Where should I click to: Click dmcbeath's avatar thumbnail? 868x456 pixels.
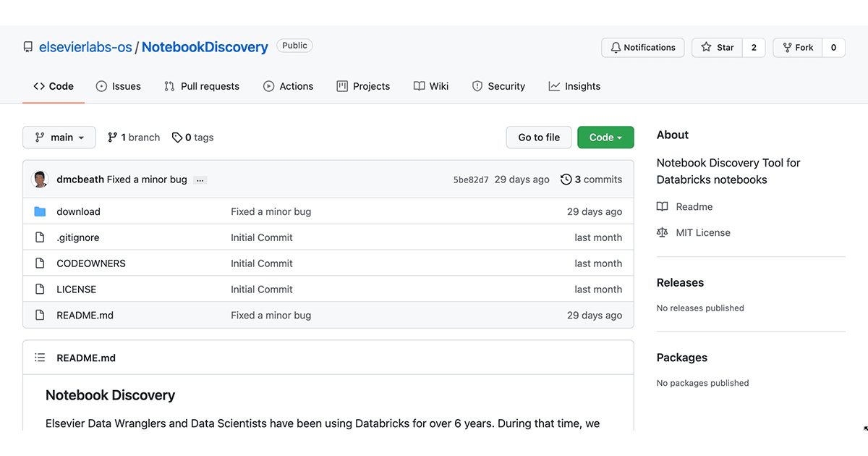tap(41, 180)
